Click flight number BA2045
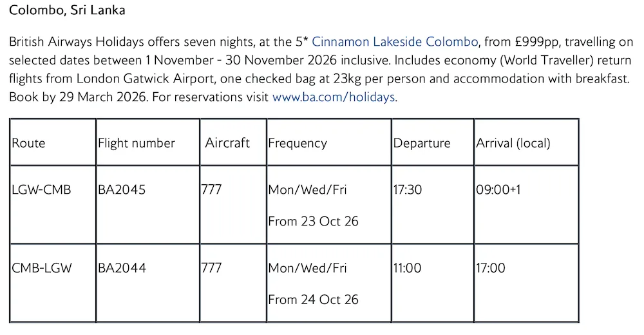The width and height of the screenshot is (644, 335). click(122, 190)
